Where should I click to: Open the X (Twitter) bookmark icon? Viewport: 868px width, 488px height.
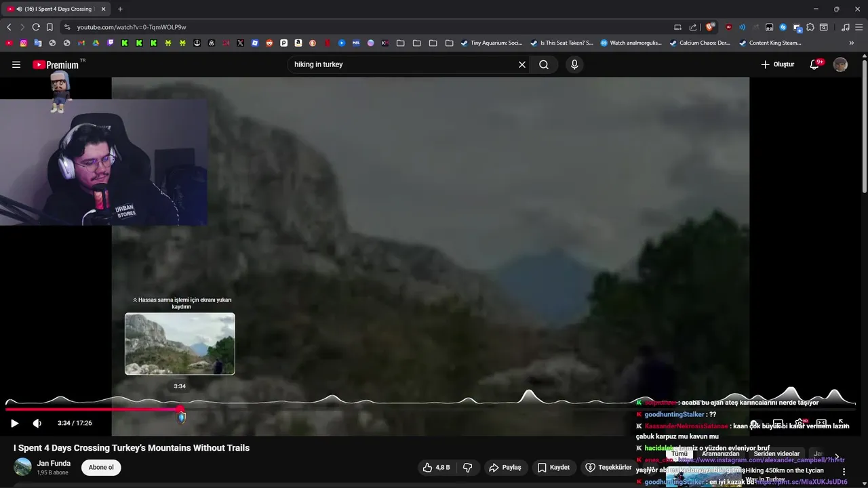[x=241, y=43]
